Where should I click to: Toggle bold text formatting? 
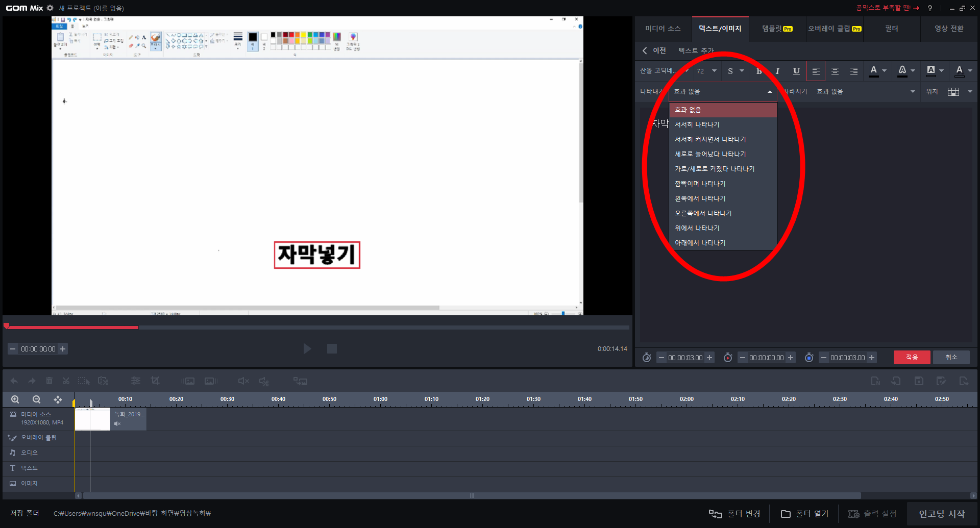coord(759,71)
